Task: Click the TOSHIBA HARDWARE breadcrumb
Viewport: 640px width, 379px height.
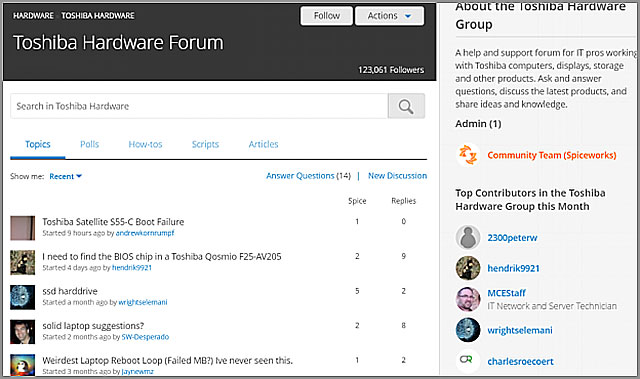Action: (98, 16)
